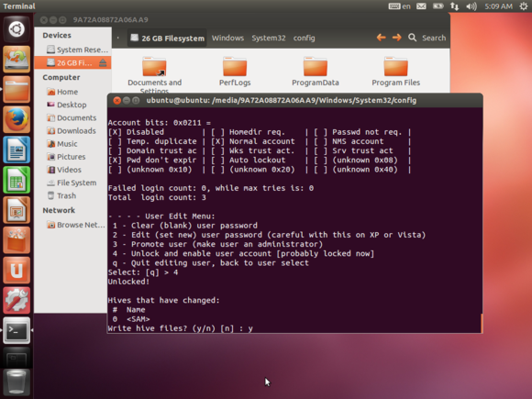The height and width of the screenshot is (399, 532).
Task: Eject the 26 GB Filesystem drive
Action: (103, 62)
